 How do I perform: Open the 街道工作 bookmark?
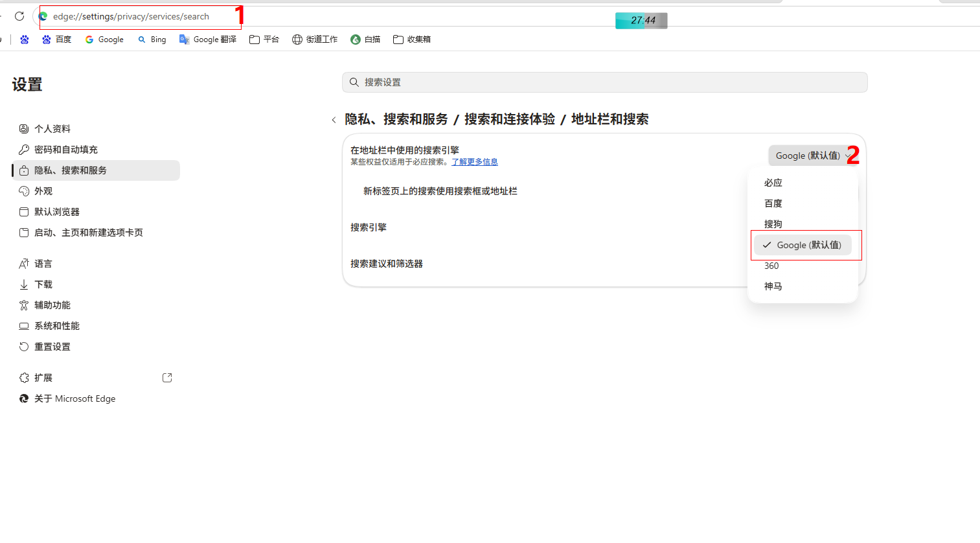[x=315, y=40]
